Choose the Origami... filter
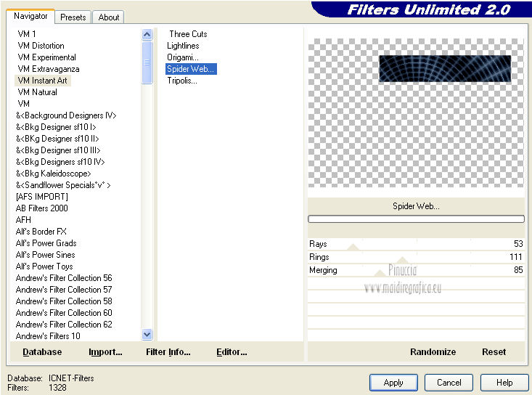 pos(183,57)
